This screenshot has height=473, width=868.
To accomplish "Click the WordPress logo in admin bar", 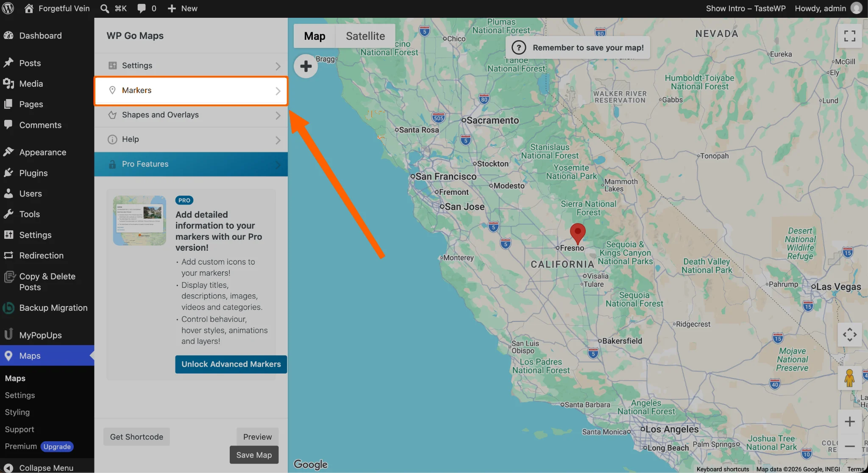I will [x=8, y=8].
